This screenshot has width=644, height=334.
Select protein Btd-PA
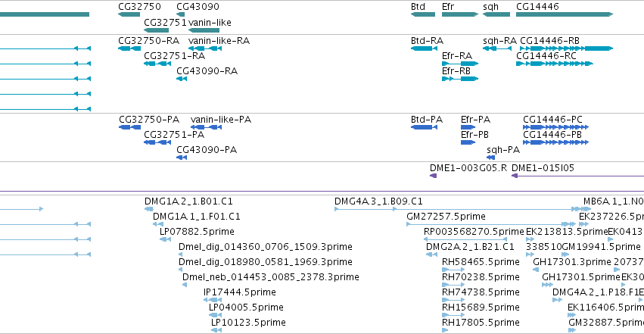(x=424, y=127)
